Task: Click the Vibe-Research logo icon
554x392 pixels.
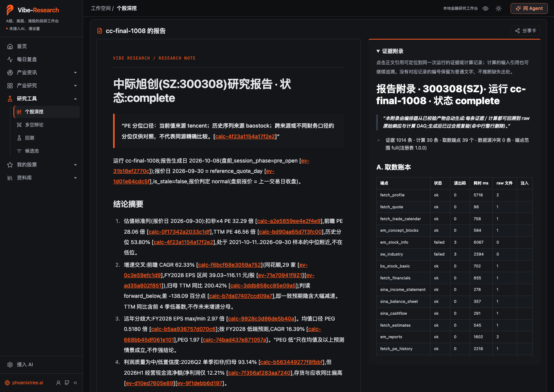Action: tap(10, 10)
